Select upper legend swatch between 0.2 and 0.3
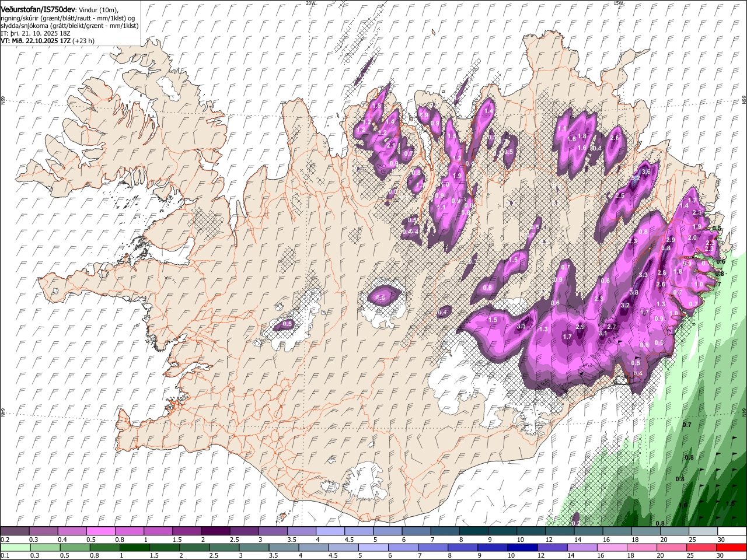Image resolution: width=747 pixels, height=560 pixels. click(15, 531)
